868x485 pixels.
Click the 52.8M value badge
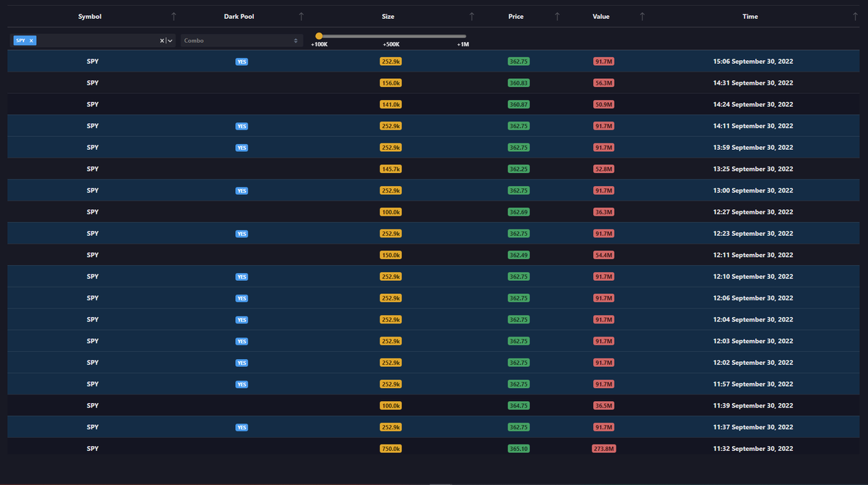pos(603,169)
